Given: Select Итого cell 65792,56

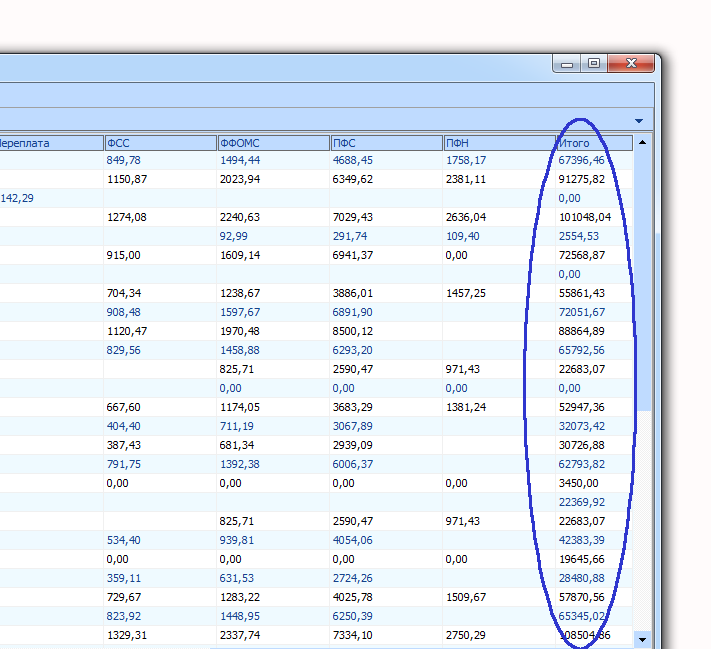Looking at the screenshot, I should pos(594,351).
